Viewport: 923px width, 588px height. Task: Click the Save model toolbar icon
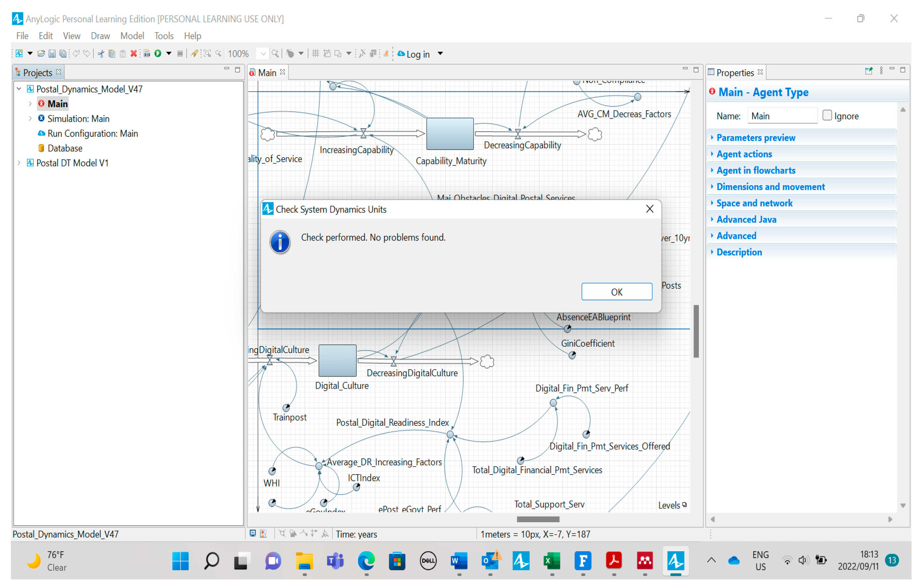[x=52, y=54]
